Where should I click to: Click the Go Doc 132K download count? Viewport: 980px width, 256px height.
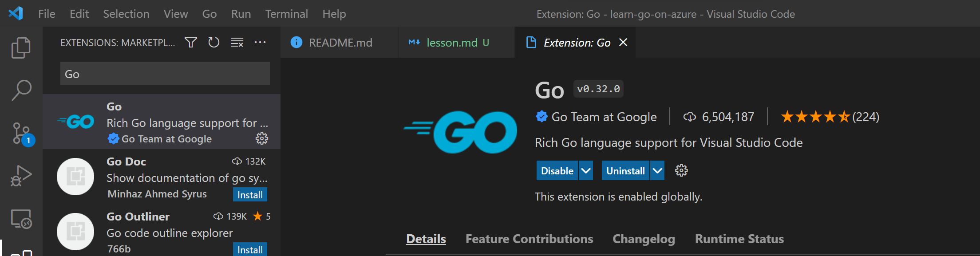pos(249,161)
